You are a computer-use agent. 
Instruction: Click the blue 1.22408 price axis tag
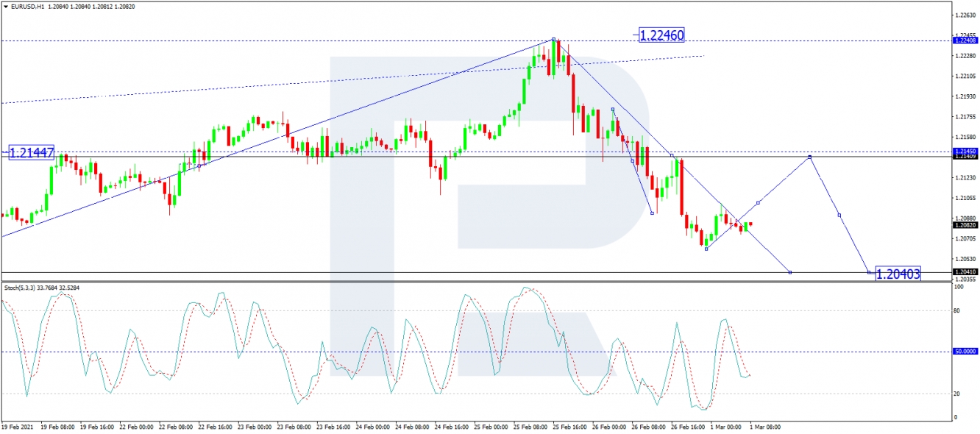[965, 41]
